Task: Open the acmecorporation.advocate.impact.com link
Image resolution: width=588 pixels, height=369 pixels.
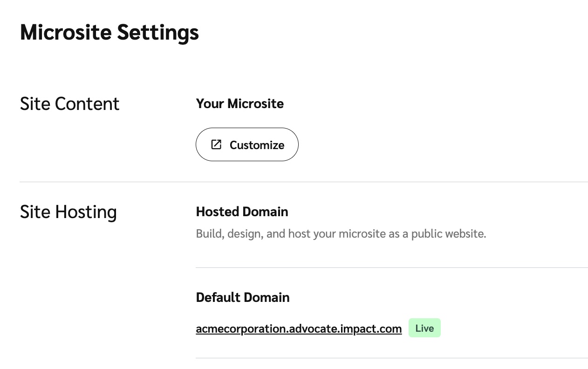Action: (x=298, y=328)
